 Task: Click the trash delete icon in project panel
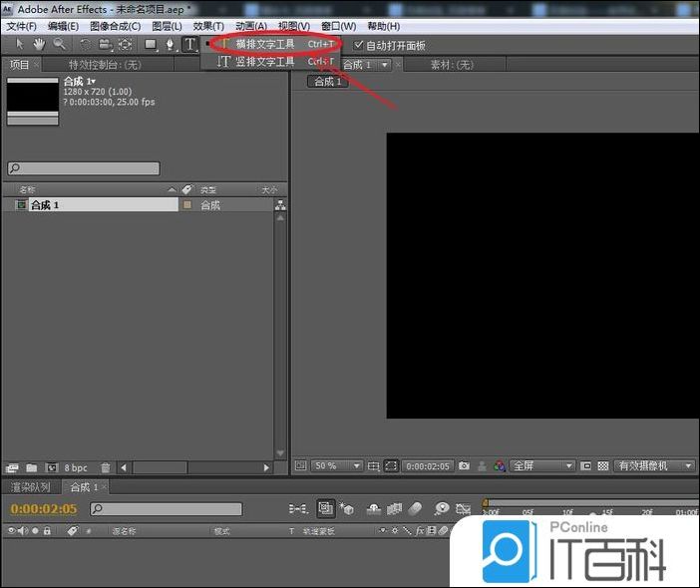point(106,467)
